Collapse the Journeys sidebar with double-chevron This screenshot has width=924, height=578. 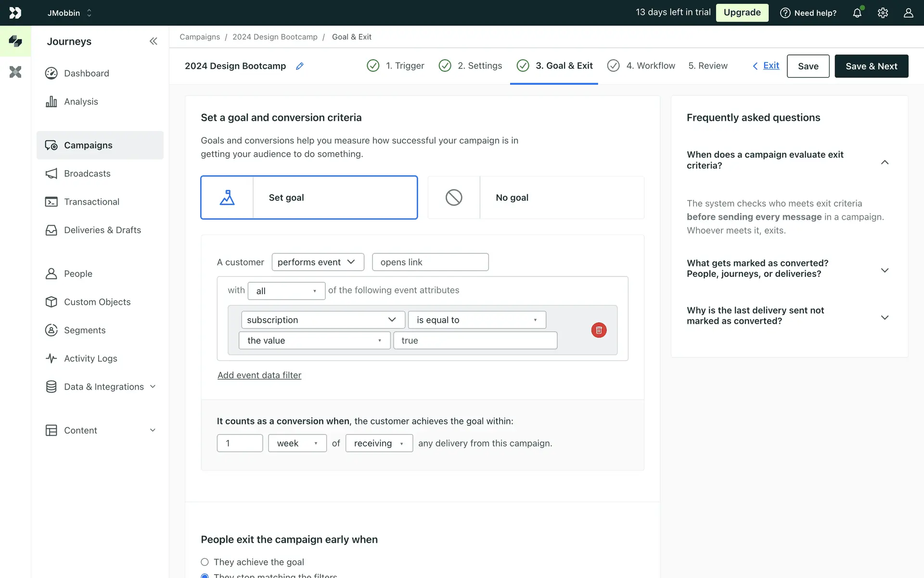pyautogui.click(x=153, y=41)
